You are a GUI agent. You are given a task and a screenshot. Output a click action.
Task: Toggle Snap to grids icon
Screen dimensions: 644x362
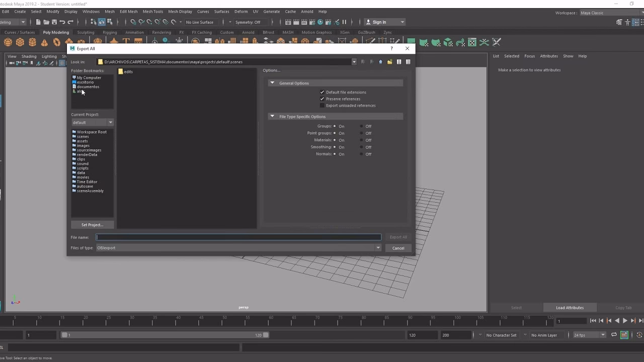pos(133,22)
